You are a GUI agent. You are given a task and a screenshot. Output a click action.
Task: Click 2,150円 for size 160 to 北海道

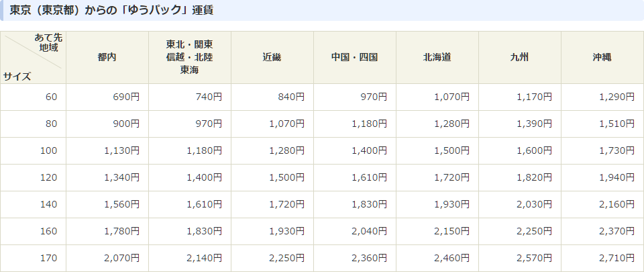coord(451,231)
